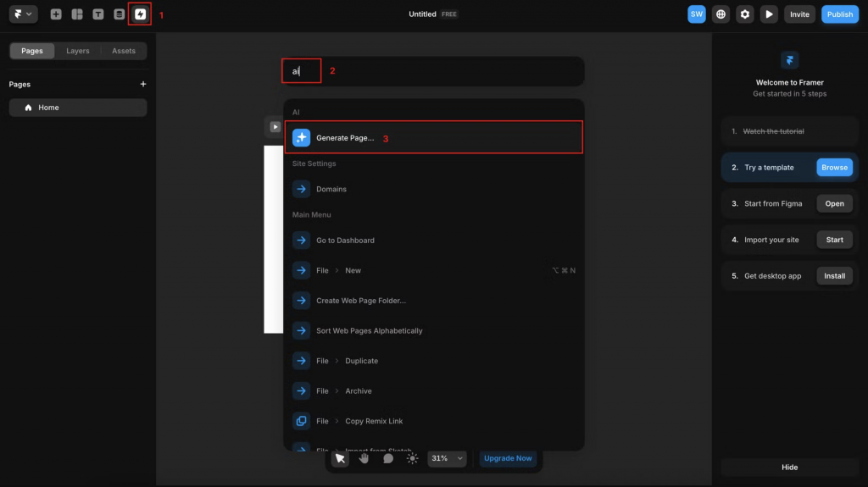Click the canvas frame play icon
Image resolution: width=868 pixels, height=487 pixels.
pos(275,127)
